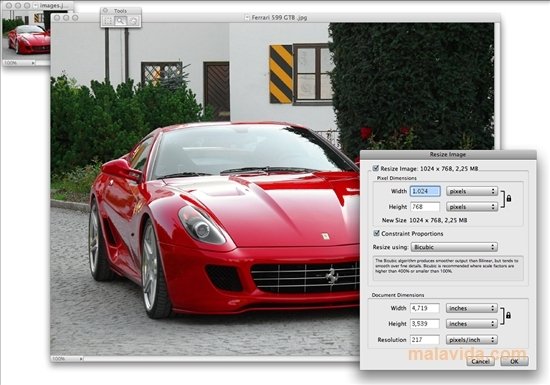The height and width of the screenshot is (385, 550).
Task: Open the document Height inches dropdown
Action: (472, 324)
